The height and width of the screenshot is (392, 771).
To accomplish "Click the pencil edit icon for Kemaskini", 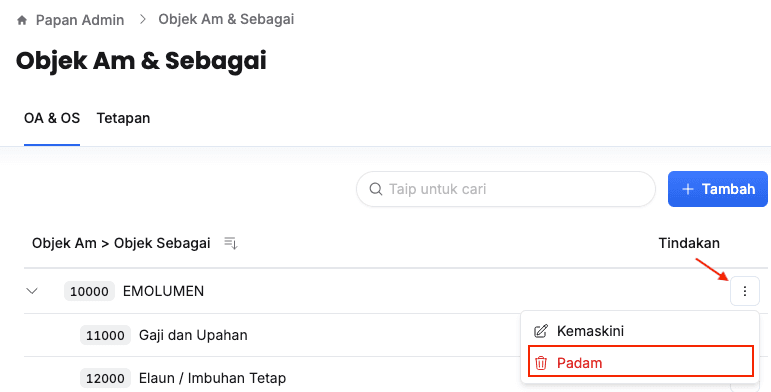I will pyautogui.click(x=540, y=331).
